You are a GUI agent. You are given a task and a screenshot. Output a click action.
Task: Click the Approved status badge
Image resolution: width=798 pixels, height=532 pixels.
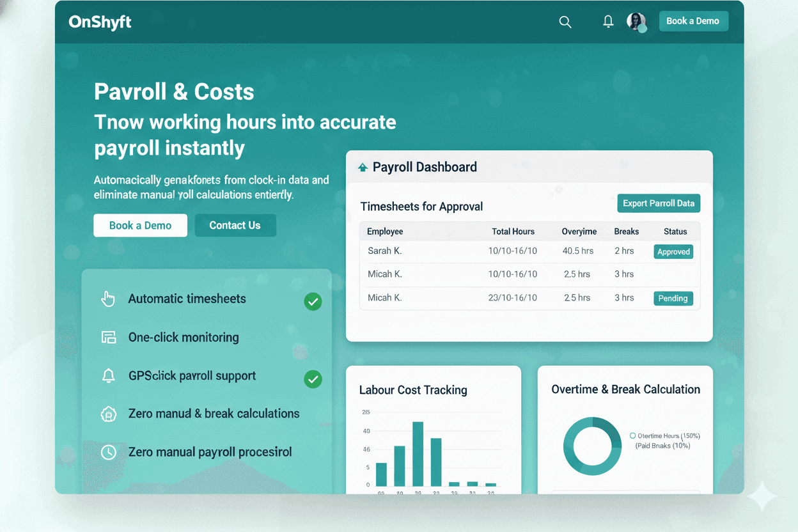pyautogui.click(x=673, y=252)
